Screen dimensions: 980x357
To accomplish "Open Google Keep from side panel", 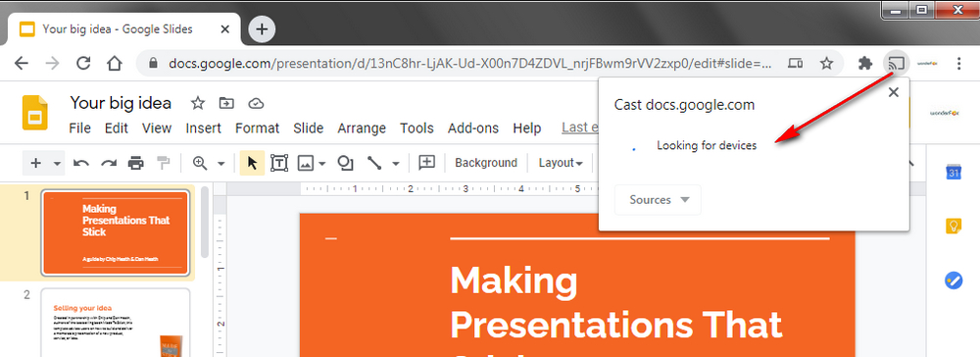I will point(953,226).
